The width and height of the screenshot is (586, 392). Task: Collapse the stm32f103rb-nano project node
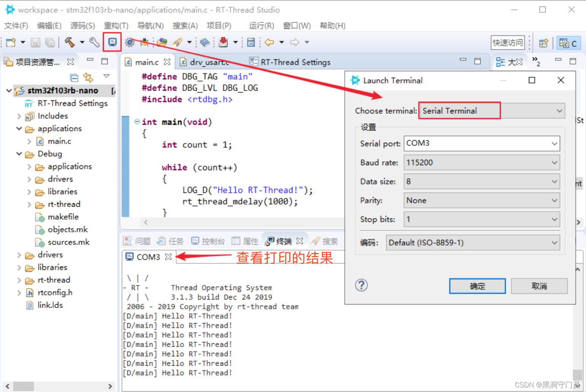[x=9, y=91]
